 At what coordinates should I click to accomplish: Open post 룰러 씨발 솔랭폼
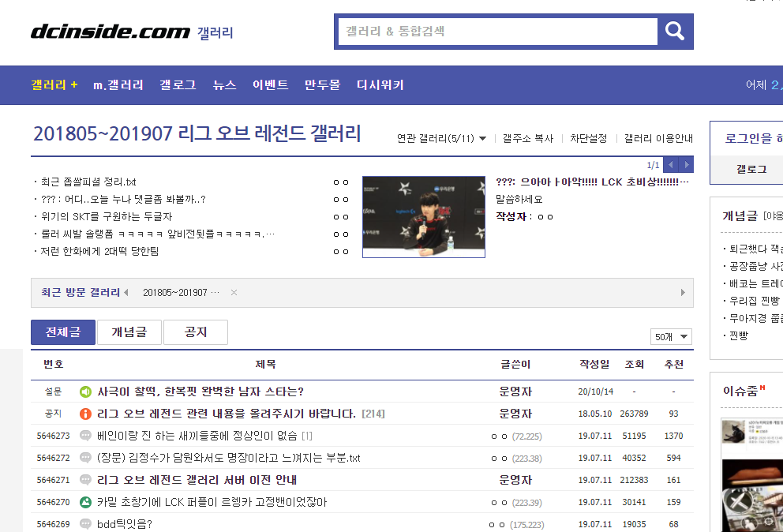point(157,234)
